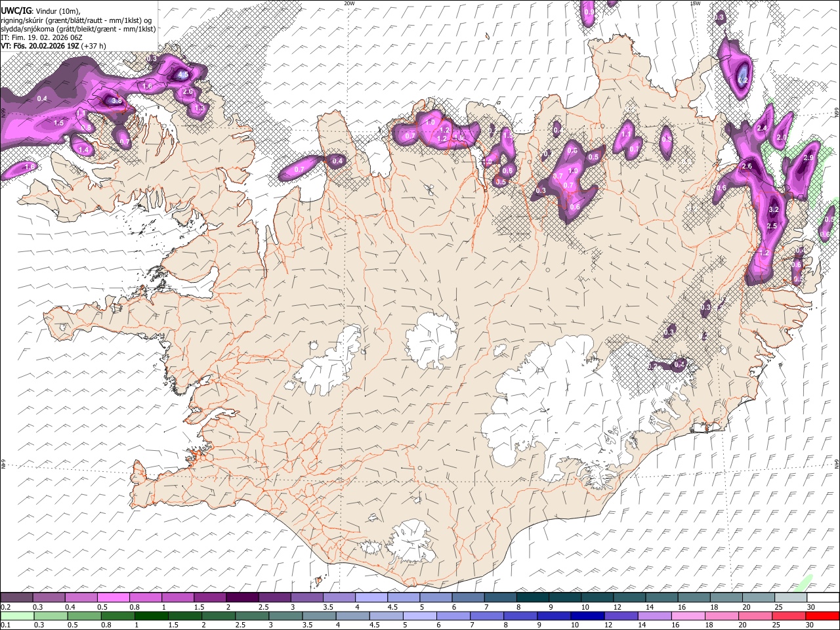This screenshot has width=840, height=630.
Task: Click the '1.4' precipitation value on the map
Action: coord(83,150)
